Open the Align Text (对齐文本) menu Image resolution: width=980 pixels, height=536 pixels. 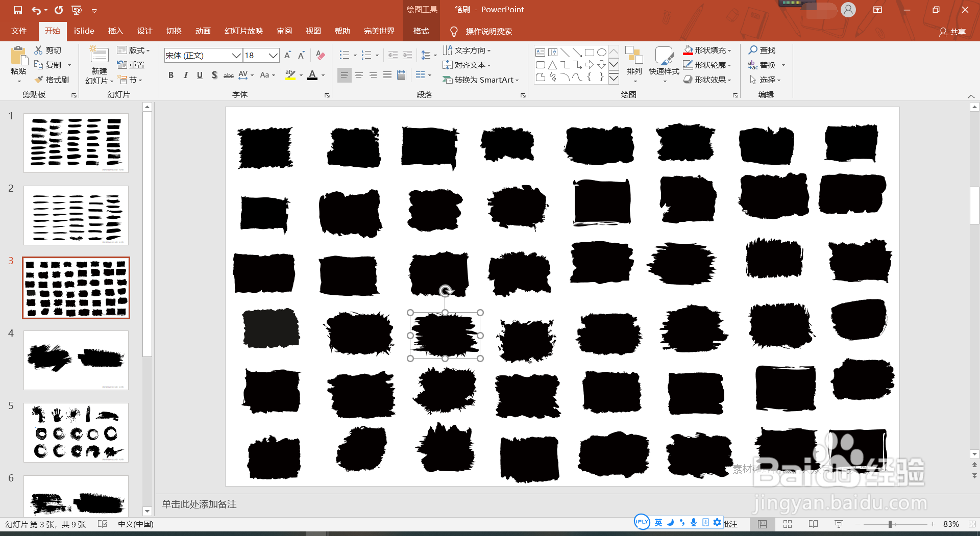click(467, 65)
